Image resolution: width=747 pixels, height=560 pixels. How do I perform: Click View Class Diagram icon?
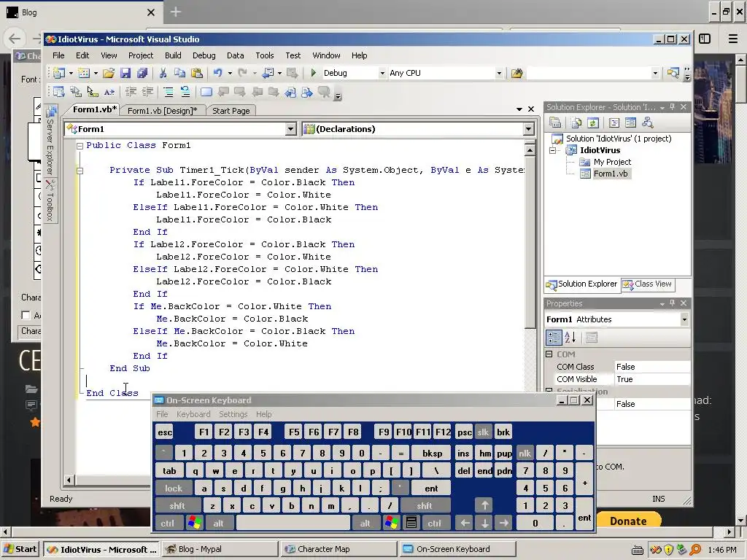(x=648, y=122)
